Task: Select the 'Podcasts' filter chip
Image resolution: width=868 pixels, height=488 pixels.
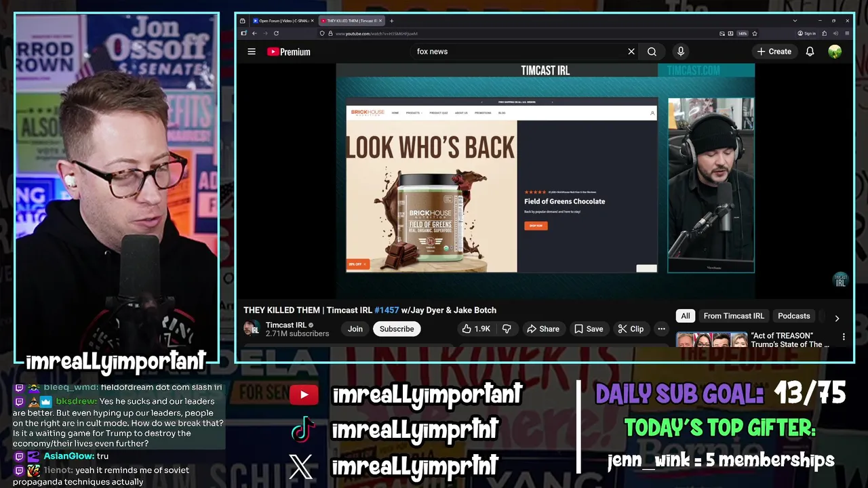Action: 793,316
